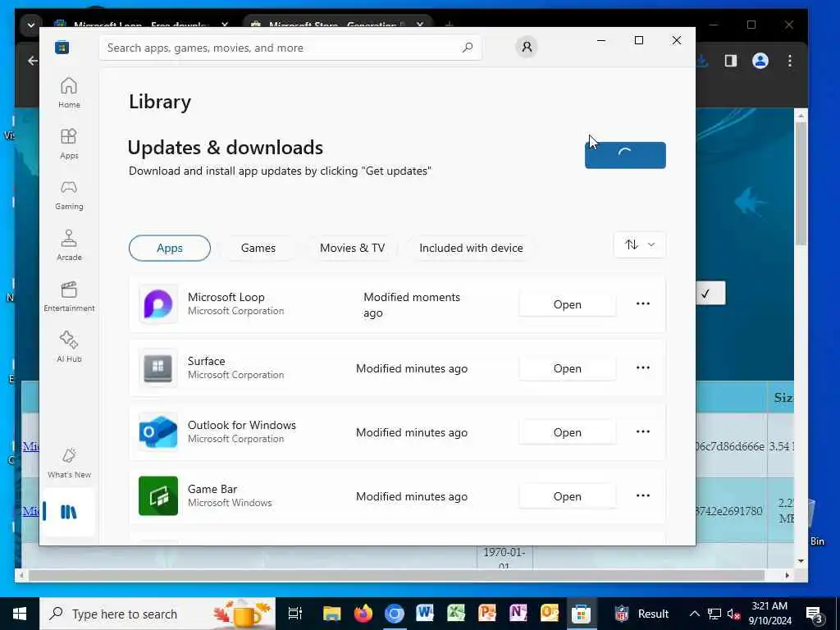
Task: Click the Updates & downloads heading
Action: pos(225,148)
